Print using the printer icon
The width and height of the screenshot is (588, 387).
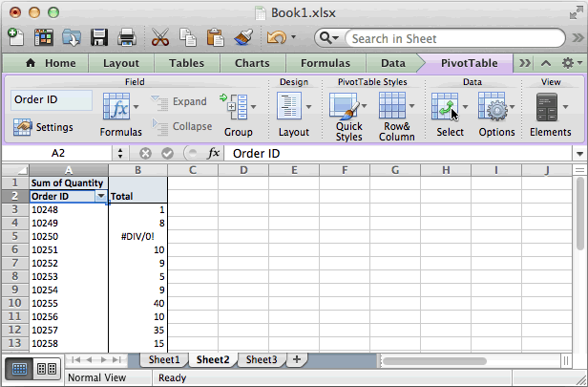(x=127, y=37)
